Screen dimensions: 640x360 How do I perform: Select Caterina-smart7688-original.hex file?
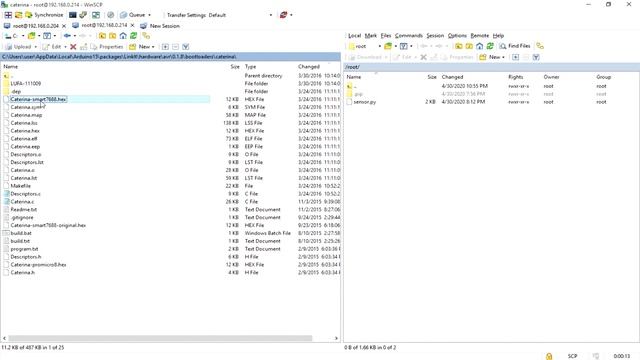click(x=48, y=225)
